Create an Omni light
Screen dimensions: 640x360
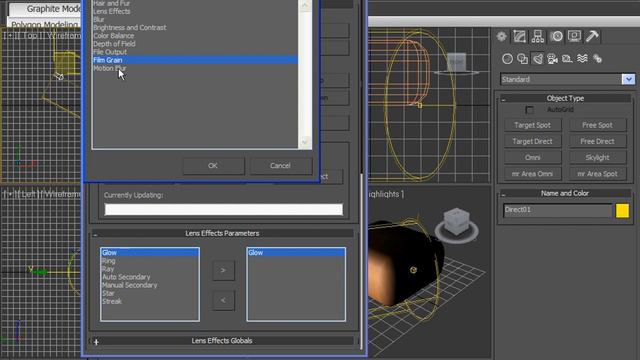(532, 158)
